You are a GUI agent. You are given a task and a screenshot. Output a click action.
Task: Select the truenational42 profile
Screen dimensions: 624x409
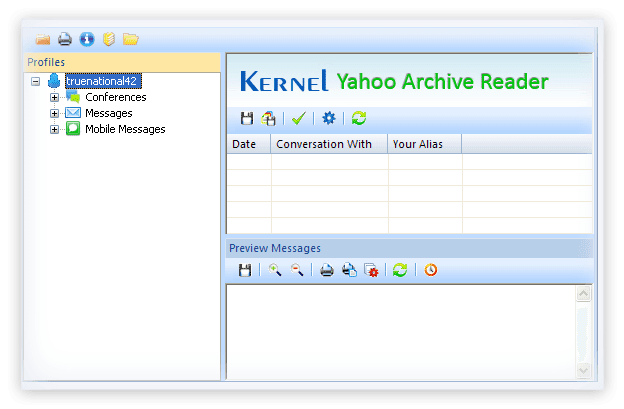[x=103, y=81]
